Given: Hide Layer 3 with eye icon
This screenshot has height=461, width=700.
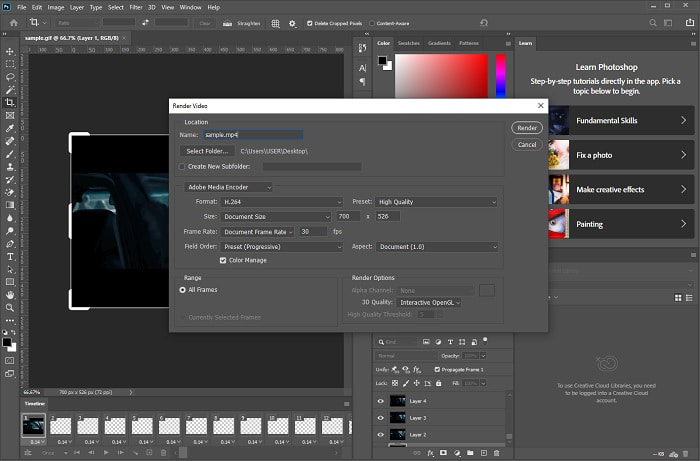Looking at the screenshot, I should [x=380, y=418].
